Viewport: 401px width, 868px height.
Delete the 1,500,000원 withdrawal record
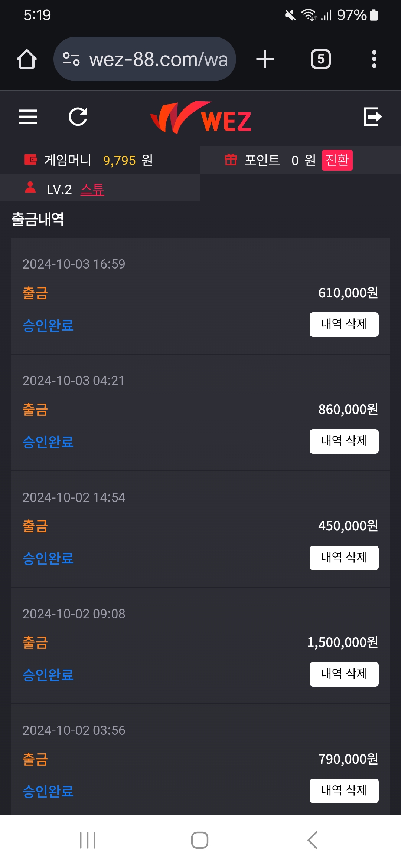pos(344,674)
